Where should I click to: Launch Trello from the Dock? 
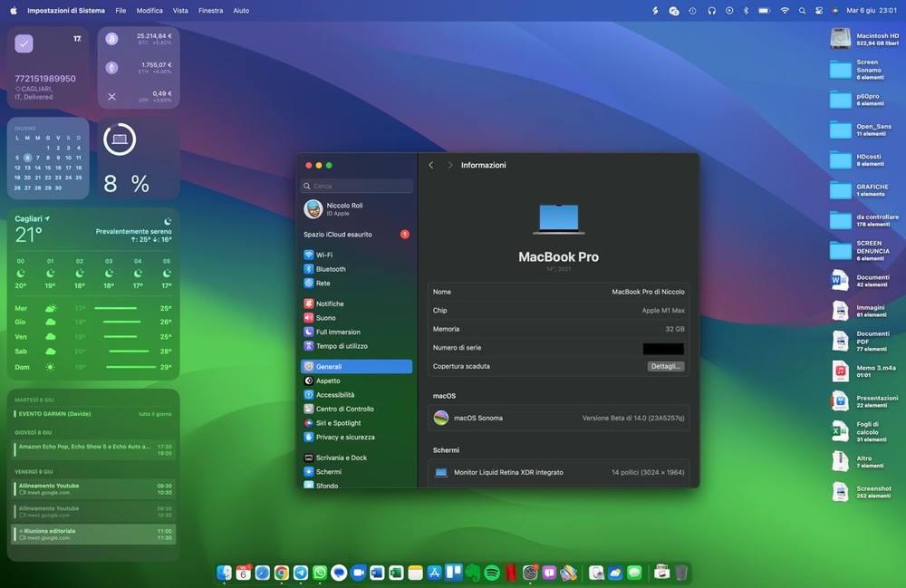click(454, 573)
